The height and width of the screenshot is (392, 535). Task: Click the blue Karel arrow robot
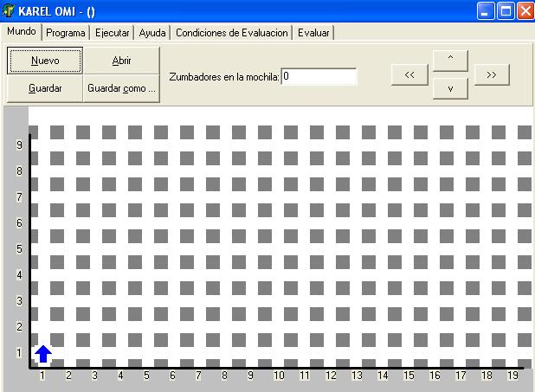pos(43,353)
